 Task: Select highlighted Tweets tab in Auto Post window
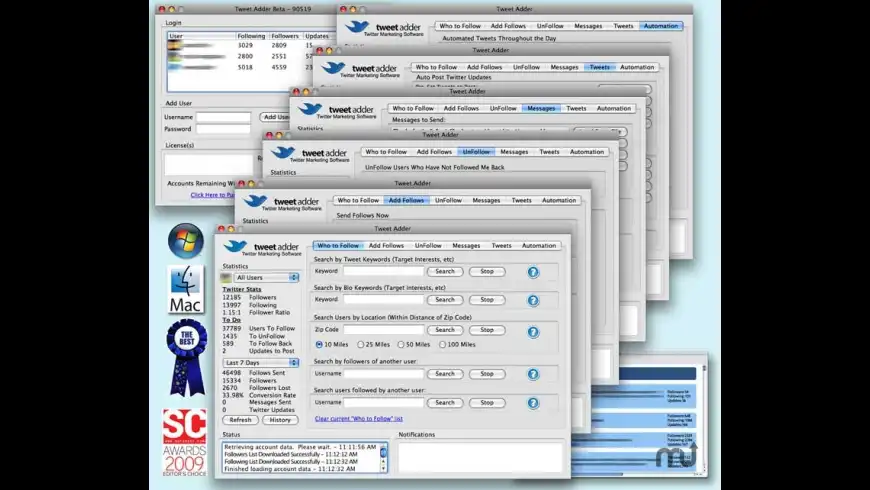point(599,67)
